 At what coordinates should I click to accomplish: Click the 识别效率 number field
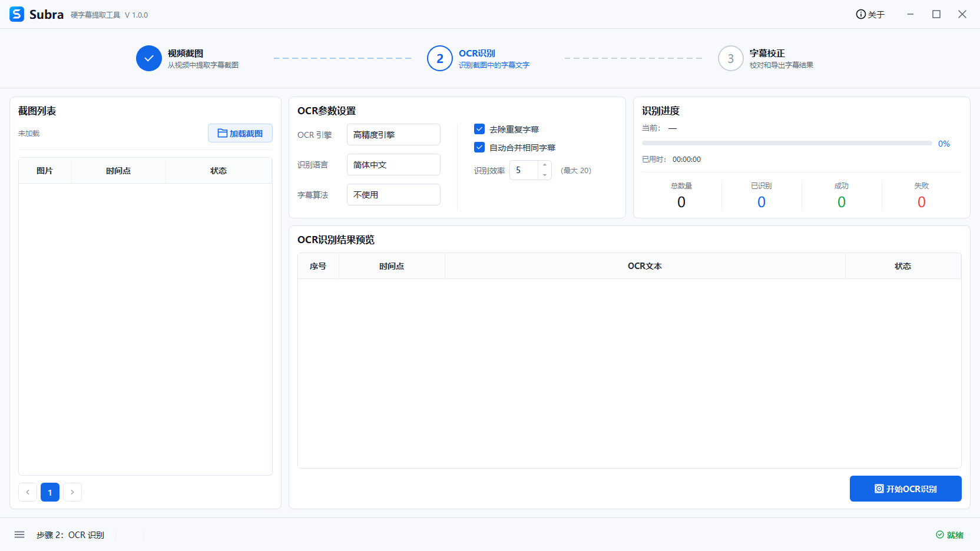click(524, 170)
